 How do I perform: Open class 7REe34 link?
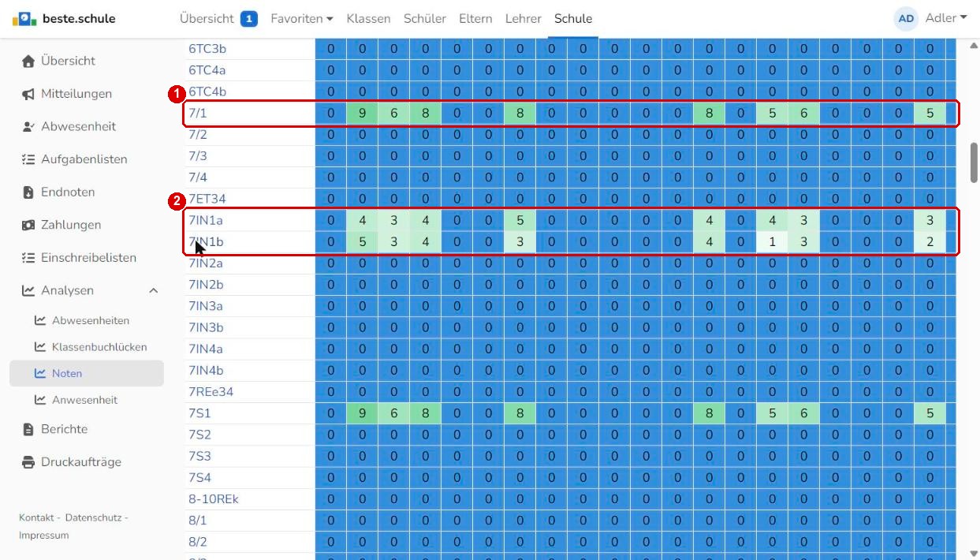[211, 392]
